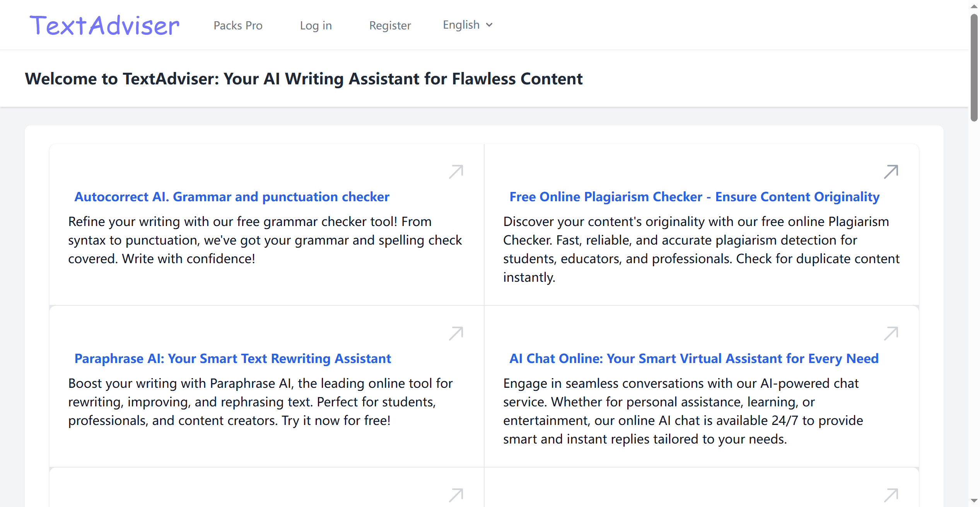The image size is (980, 507).
Task: Open Packs Pro menu item
Action: point(238,26)
